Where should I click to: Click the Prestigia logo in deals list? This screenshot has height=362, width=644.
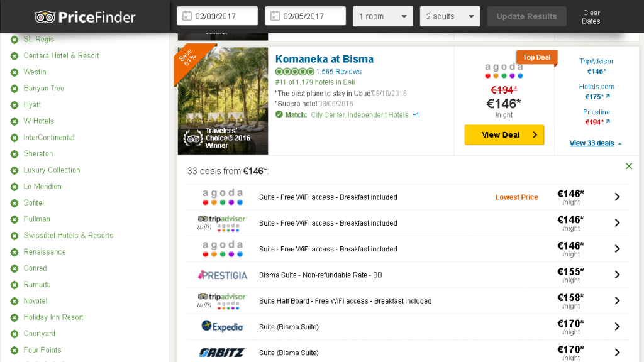(x=223, y=275)
